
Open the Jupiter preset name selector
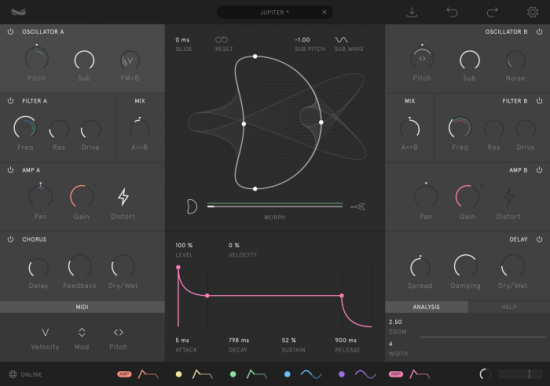[x=274, y=12]
